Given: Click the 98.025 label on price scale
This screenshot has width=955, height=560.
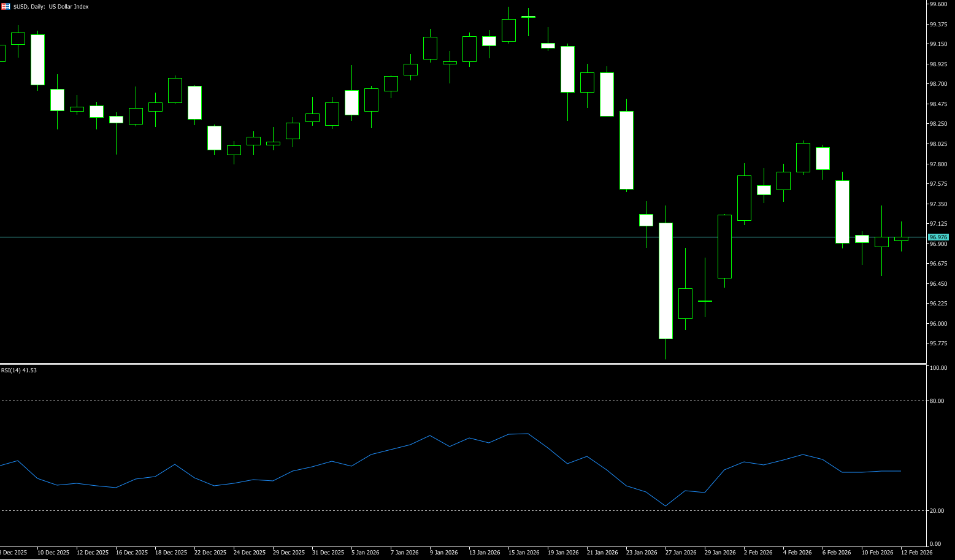Looking at the screenshot, I should point(938,144).
